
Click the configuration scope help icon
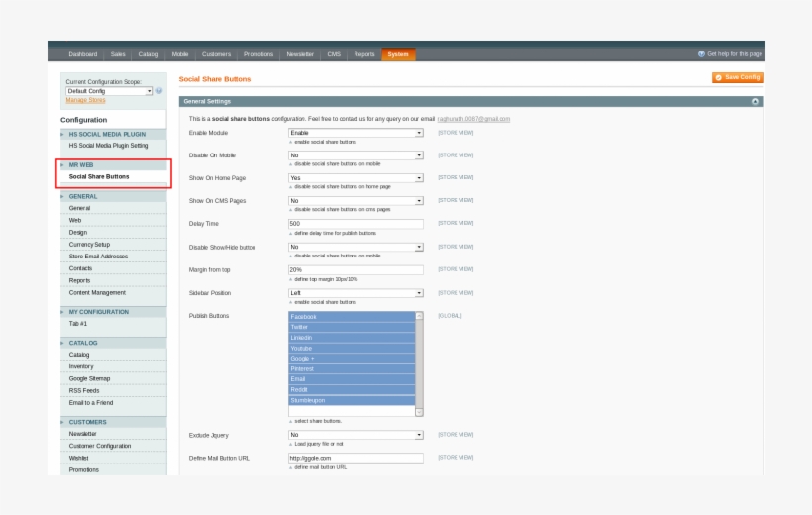point(159,91)
